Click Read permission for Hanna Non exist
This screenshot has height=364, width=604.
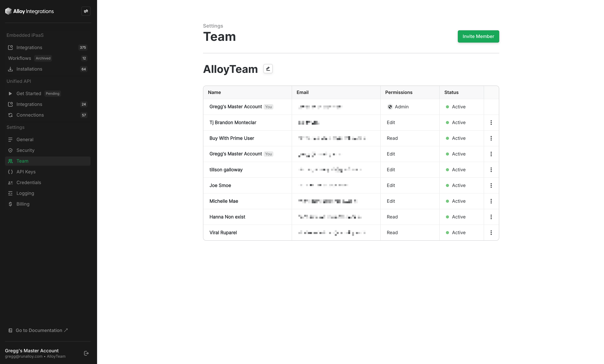point(392,217)
